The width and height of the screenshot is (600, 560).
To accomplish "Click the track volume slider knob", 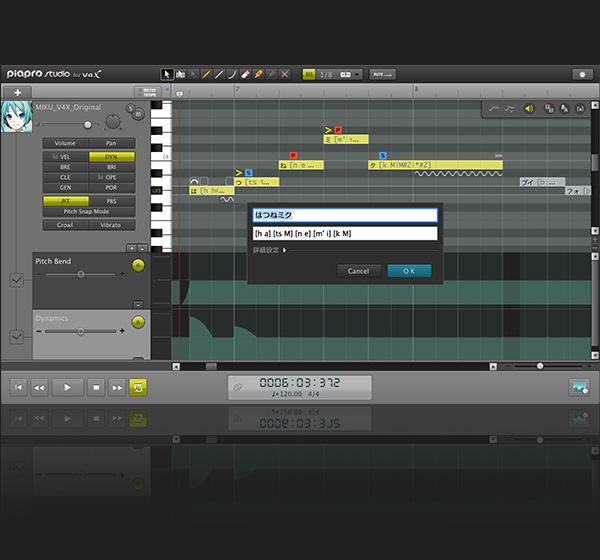I will pos(87,124).
